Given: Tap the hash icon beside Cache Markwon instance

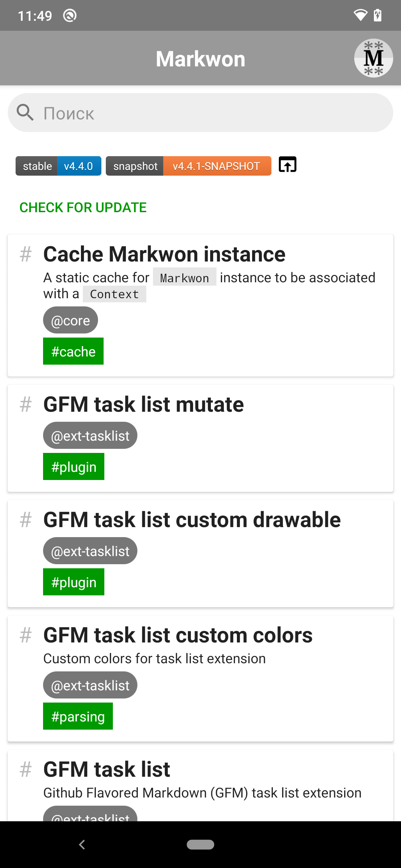Looking at the screenshot, I should [26, 254].
